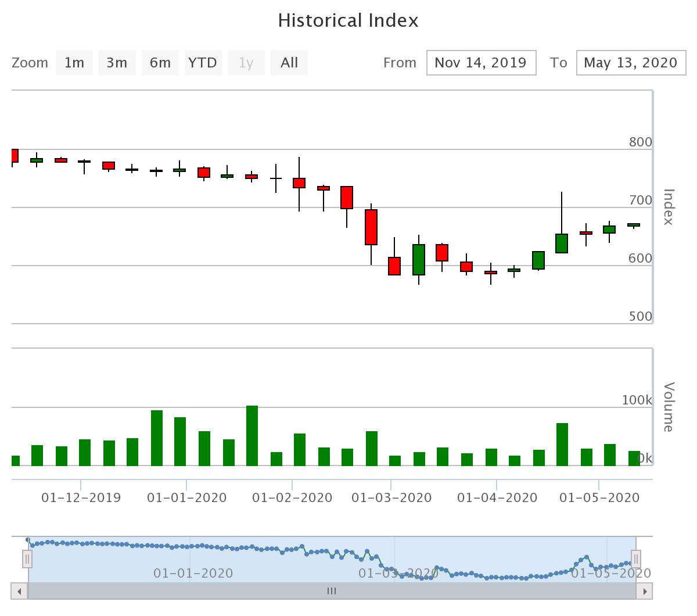Click the last green candlestick in May
Image resolution: width=697 pixels, height=616 pixels.
[634, 225]
